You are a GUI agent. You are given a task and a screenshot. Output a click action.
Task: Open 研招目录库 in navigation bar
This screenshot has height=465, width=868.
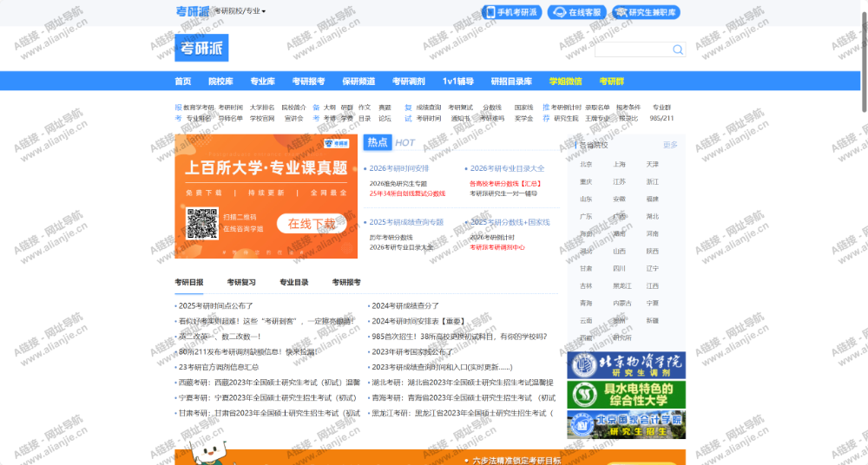(x=511, y=82)
